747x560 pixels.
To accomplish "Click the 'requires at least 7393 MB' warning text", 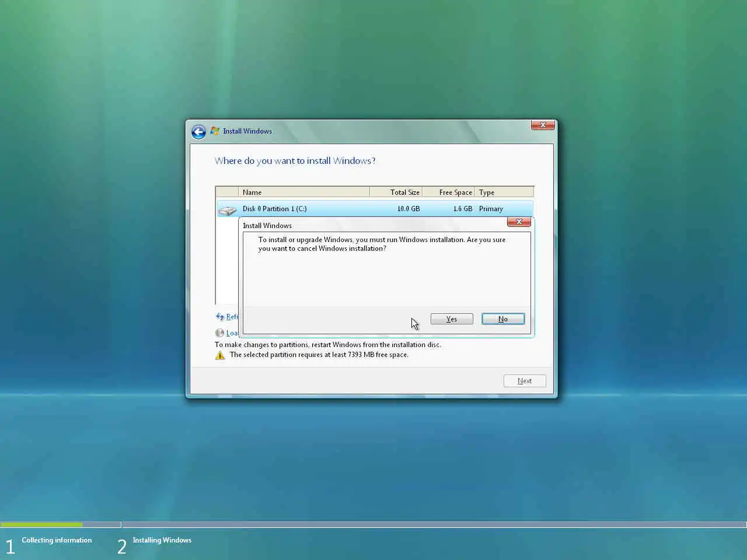I will (319, 355).
